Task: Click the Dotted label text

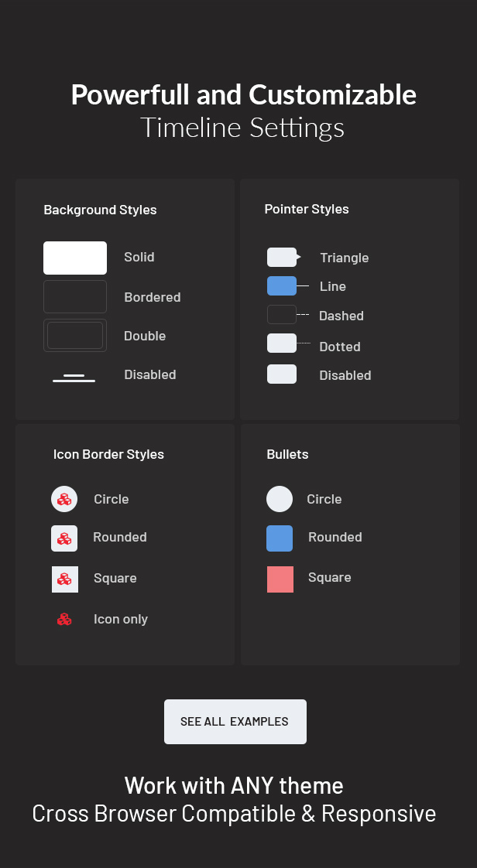Action: coord(340,347)
